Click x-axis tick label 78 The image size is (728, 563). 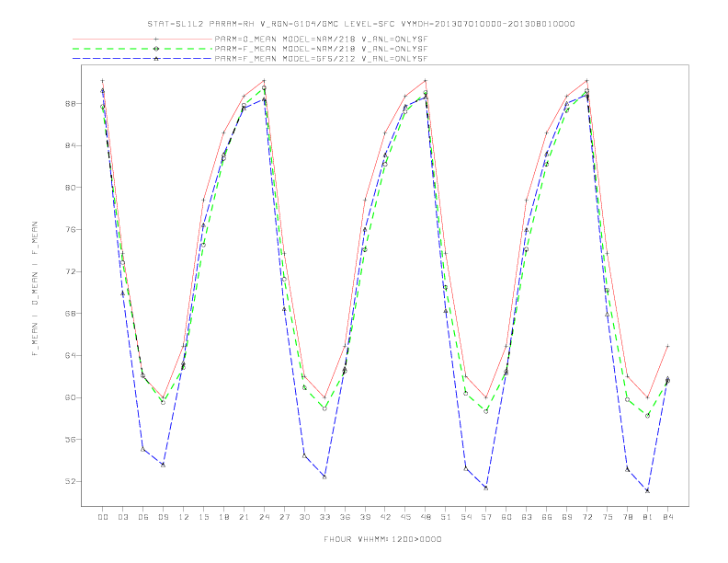point(627,517)
